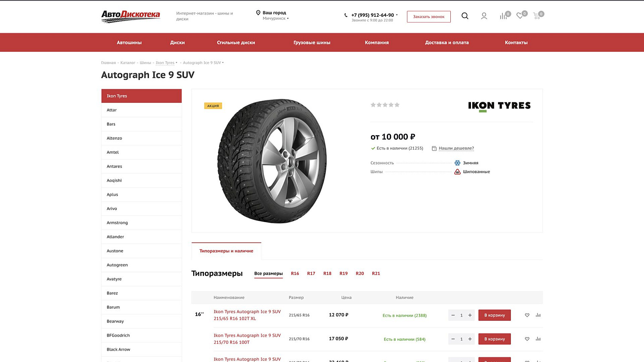The height and width of the screenshot is (362, 644).
Task: Click the Нашли дешевле? link
Action: 456,148
